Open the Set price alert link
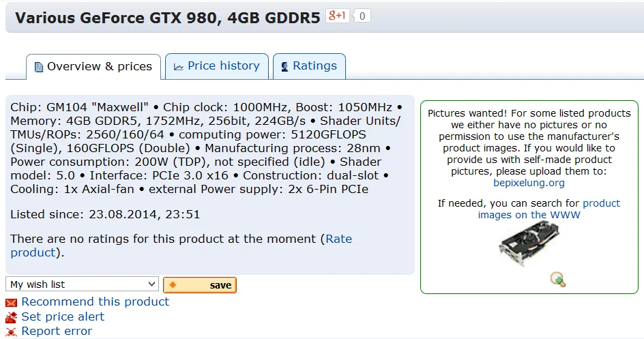Viewport: 644px width, 339px height. (x=63, y=317)
